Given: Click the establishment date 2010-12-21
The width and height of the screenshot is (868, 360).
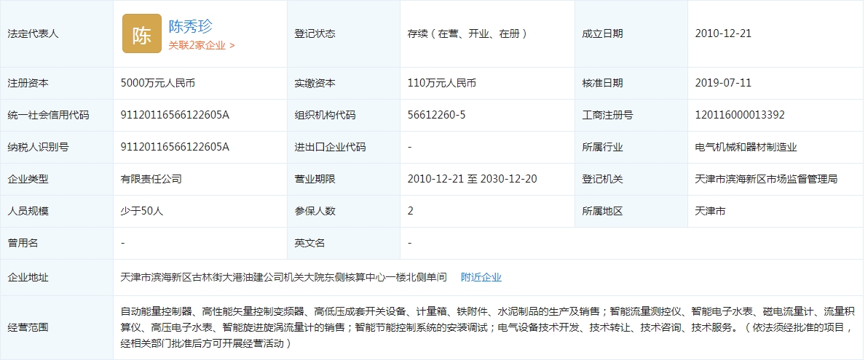Looking at the screenshot, I should tap(723, 33).
